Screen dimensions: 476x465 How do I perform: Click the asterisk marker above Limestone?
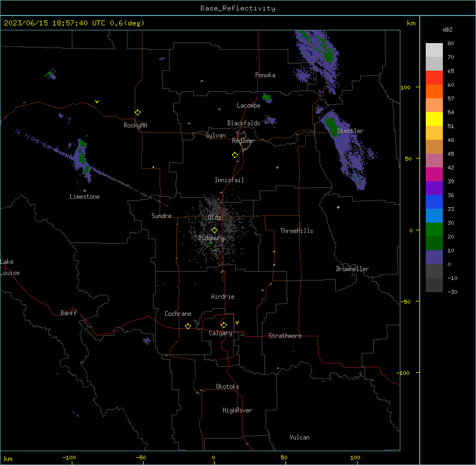84,191
